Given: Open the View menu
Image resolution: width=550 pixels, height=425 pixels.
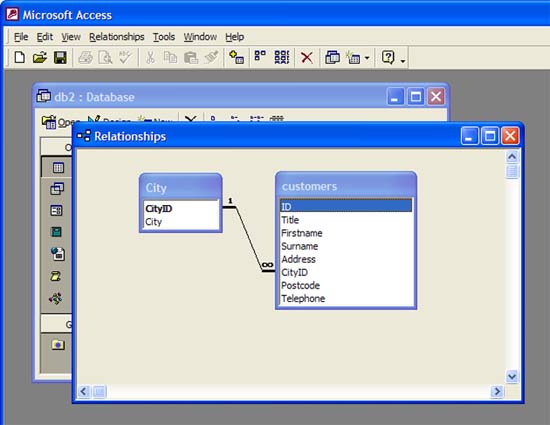Looking at the screenshot, I should coord(71,36).
